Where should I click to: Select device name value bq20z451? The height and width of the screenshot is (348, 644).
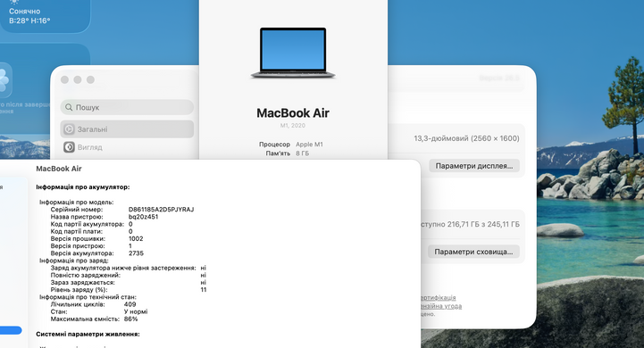click(143, 217)
